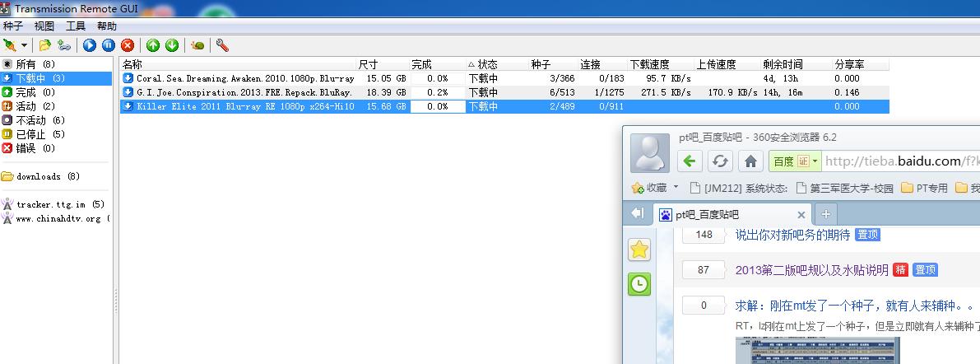Sort by the 分享率 column header
This screenshot has width=980, height=364.
861,64
